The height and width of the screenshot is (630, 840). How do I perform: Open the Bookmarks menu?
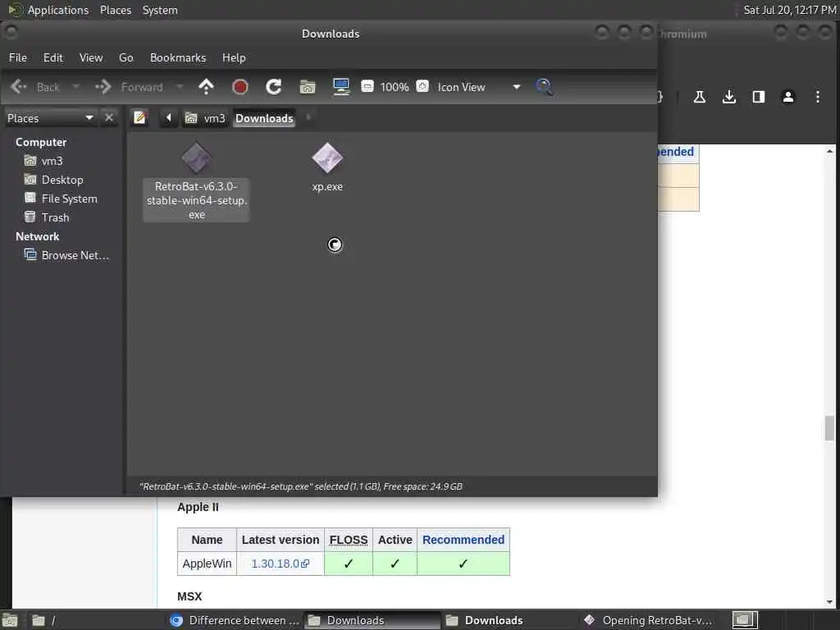tap(178, 57)
